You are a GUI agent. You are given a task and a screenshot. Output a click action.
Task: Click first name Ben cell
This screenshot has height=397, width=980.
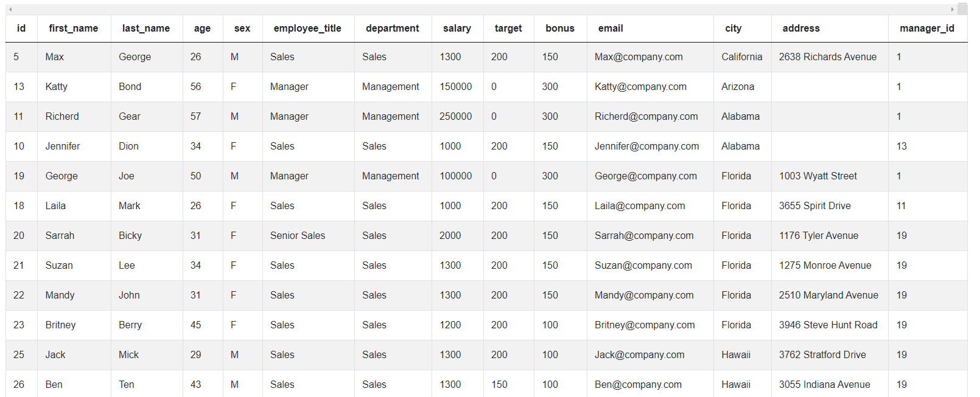click(74, 384)
